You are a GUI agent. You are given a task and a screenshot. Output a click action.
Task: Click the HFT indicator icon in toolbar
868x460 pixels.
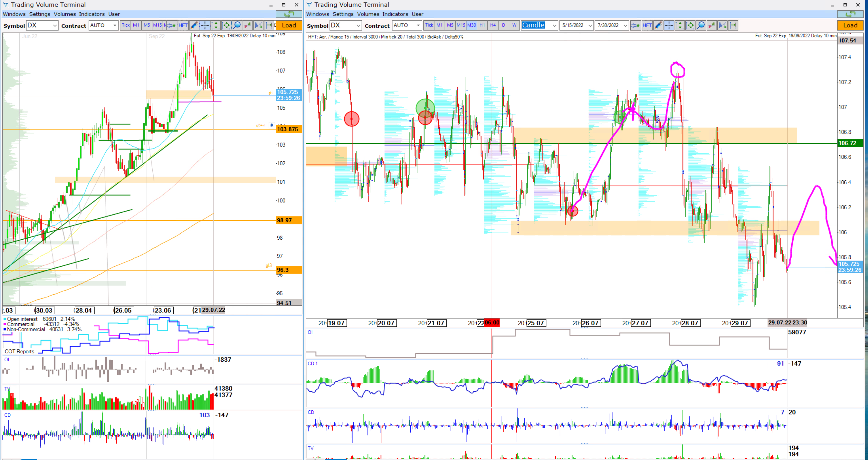click(x=183, y=25)
